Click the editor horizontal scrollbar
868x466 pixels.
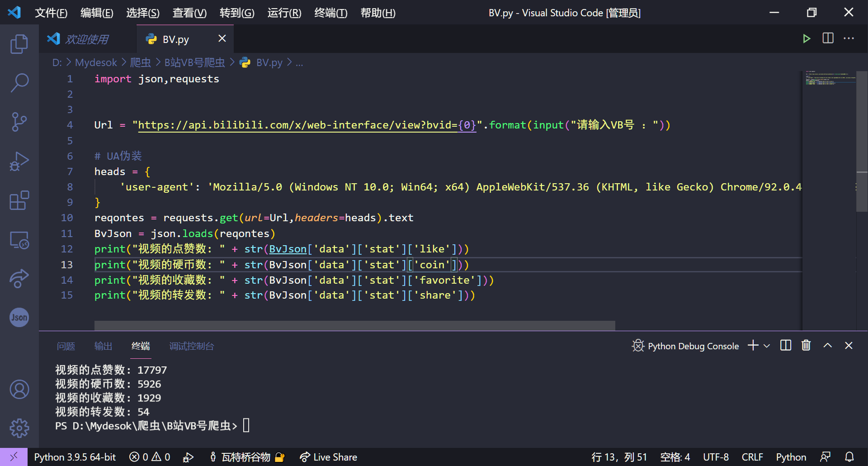pos(354,326)
